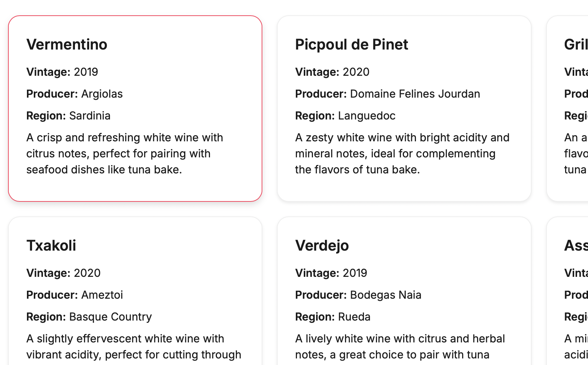588x365 pixels.
Task: Click the Vermentino heading
Action: [67, 44]
